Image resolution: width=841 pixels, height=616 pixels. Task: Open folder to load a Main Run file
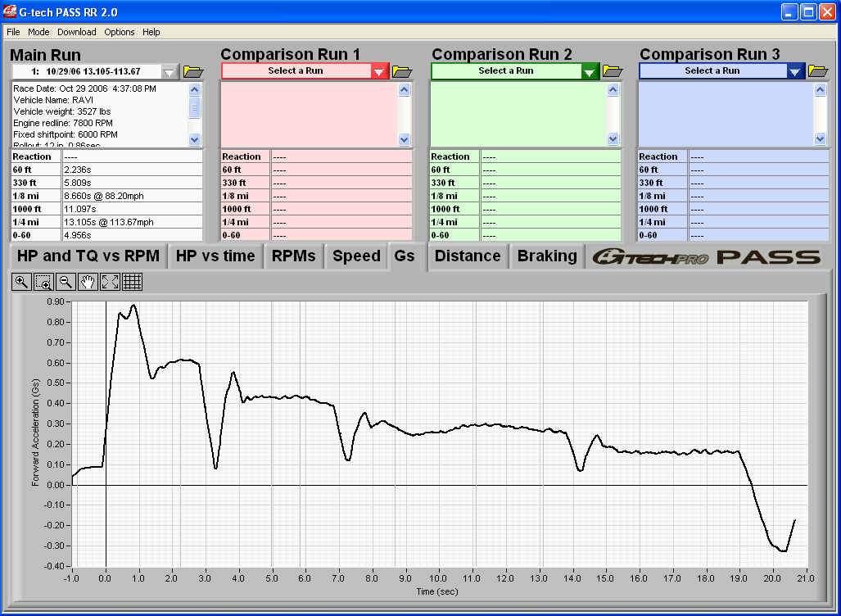click(x=193, y=71)
